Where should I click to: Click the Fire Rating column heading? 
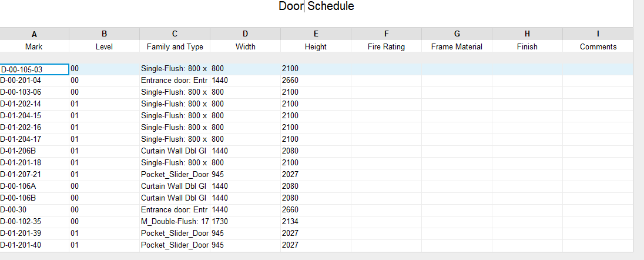[x=386, y=47]
